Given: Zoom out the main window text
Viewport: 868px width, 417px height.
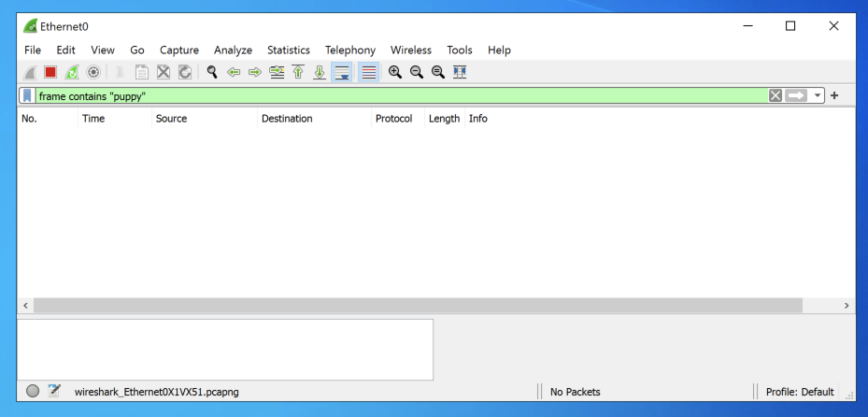Looking at the screenshot, I should pos(417,72).
